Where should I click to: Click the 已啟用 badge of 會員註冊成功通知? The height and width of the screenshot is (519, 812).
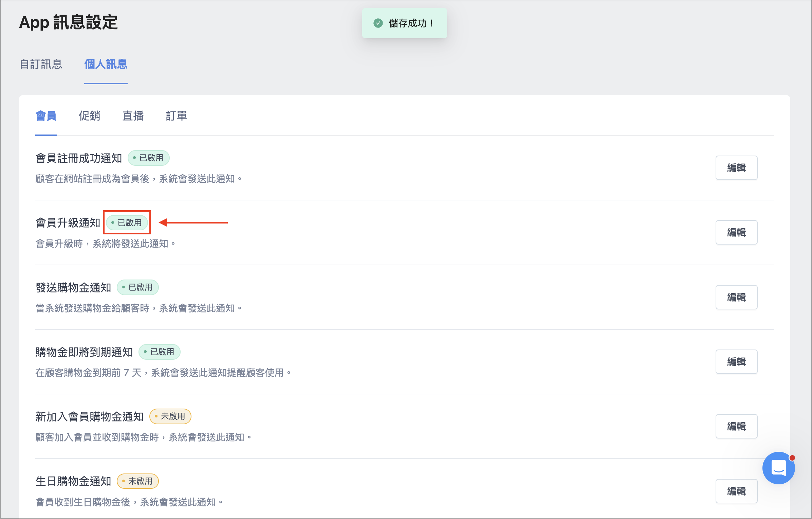pyautogui.click(x=148, y=158)
